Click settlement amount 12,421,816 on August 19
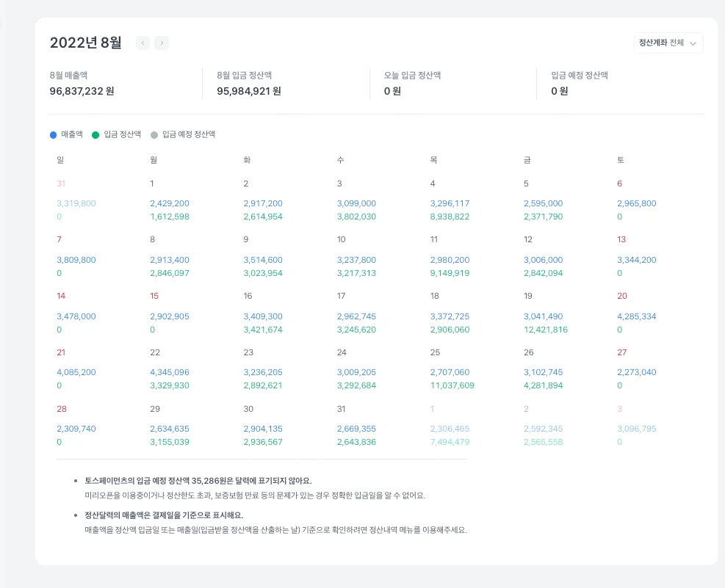725x588 pixels. tap(545, 330)
